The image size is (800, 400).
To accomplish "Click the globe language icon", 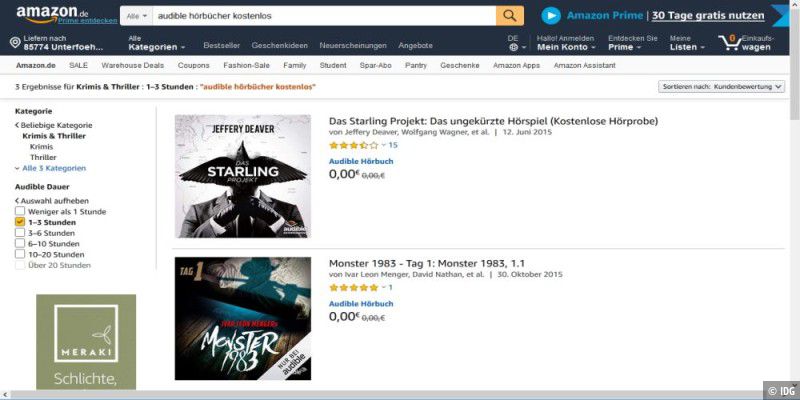I will point(513,47).
